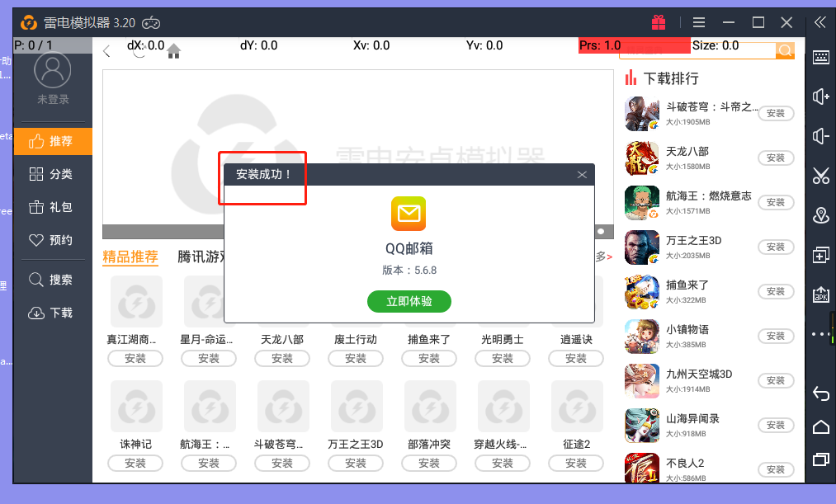The width and height of the screenshot is (836, 504).
Task: Click the volume up icon
Action: point(821,97)
